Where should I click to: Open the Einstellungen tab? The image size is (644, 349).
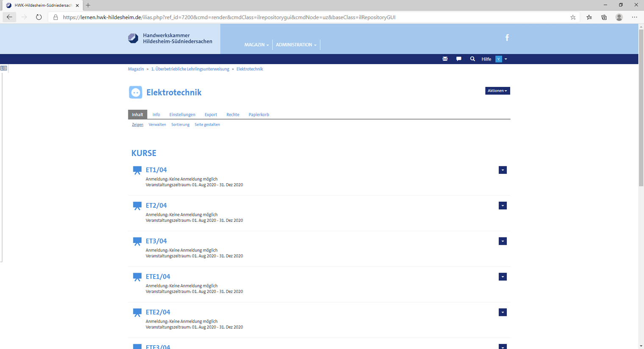[182, 114]
